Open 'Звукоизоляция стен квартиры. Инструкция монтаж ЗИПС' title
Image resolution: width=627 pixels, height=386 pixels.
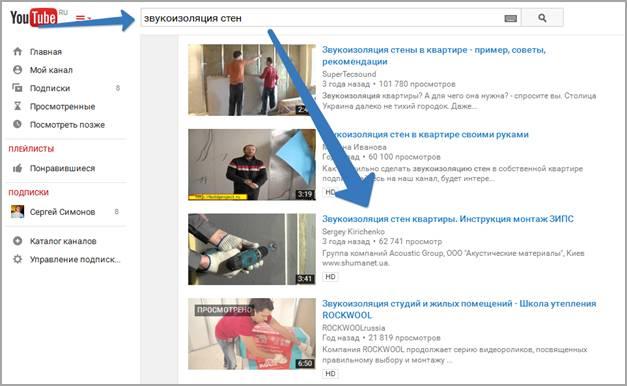tap(448, 219)
